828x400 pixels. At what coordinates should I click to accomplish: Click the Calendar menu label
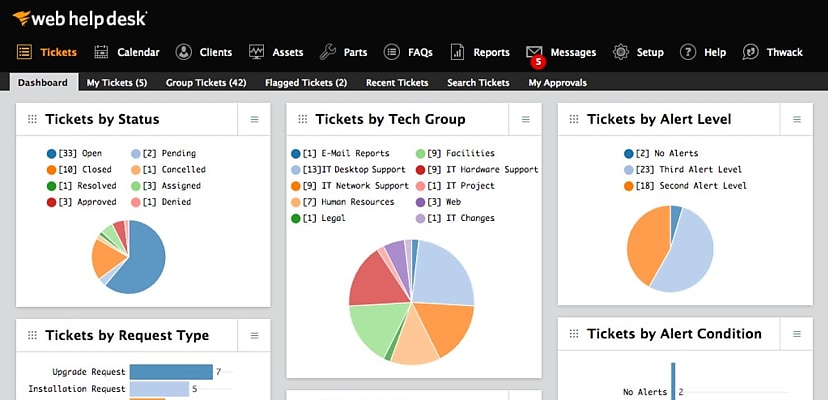pos(138,52)
